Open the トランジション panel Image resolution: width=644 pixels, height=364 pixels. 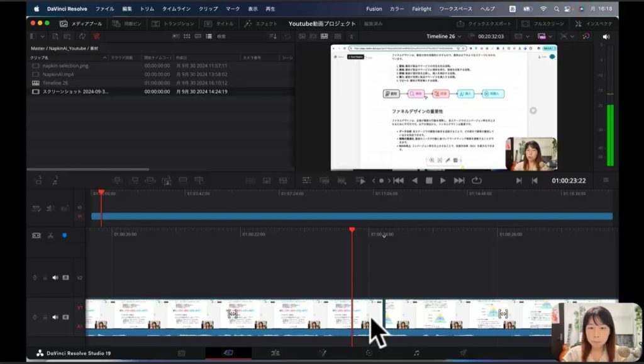click(x=173, y=23)
